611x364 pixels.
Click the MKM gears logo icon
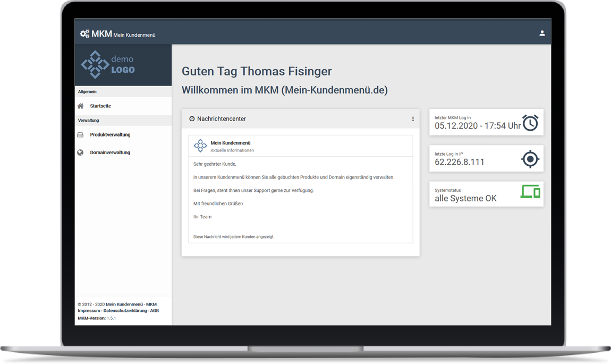84,33
